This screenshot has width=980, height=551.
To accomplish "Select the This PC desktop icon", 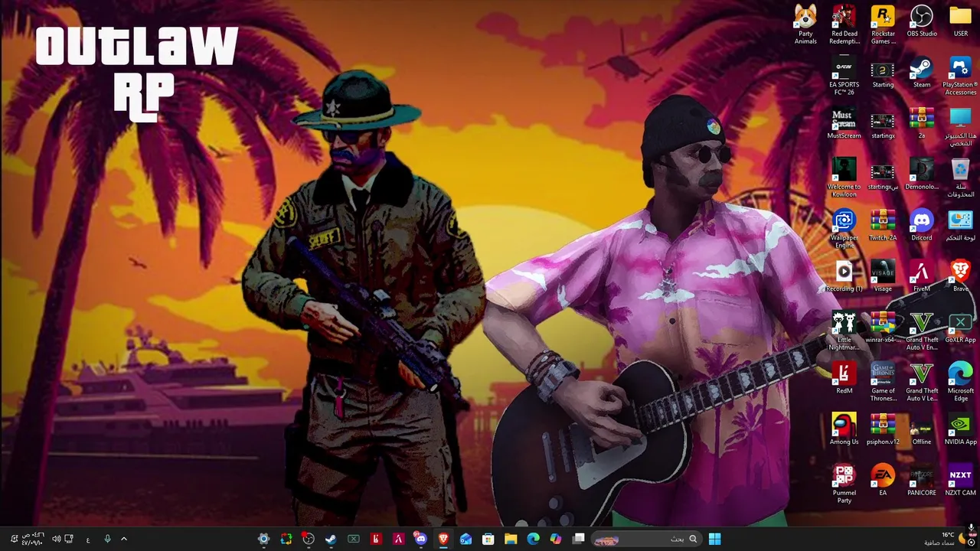I will 960,127.
